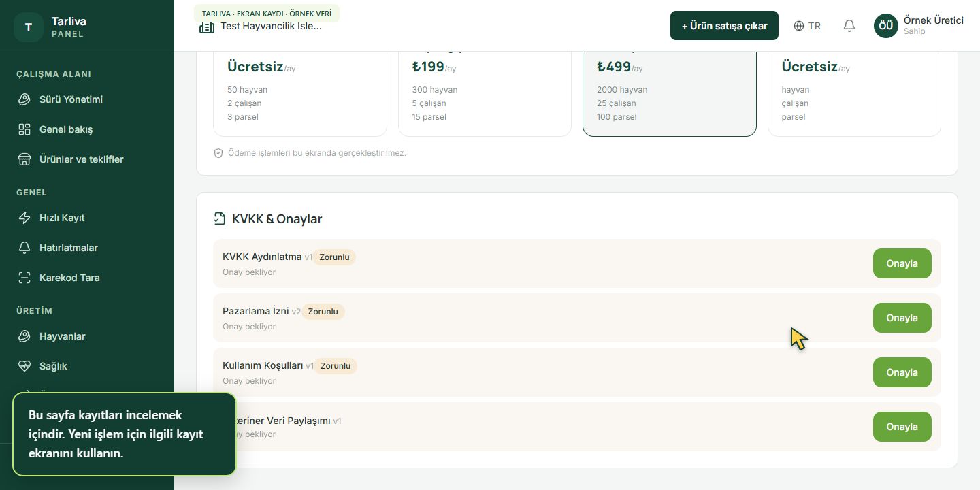Viewport: 980px width, 490px height.
Task: Click the Tarliva 'T' logo badge
Action: 29,27
